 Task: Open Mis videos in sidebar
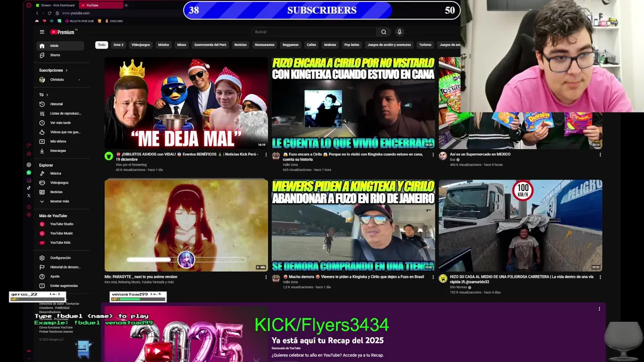point(60,141)
